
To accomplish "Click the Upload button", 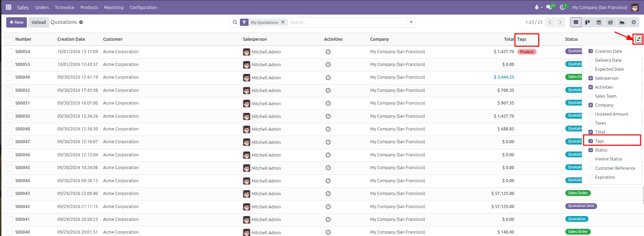I will (39, 22).
